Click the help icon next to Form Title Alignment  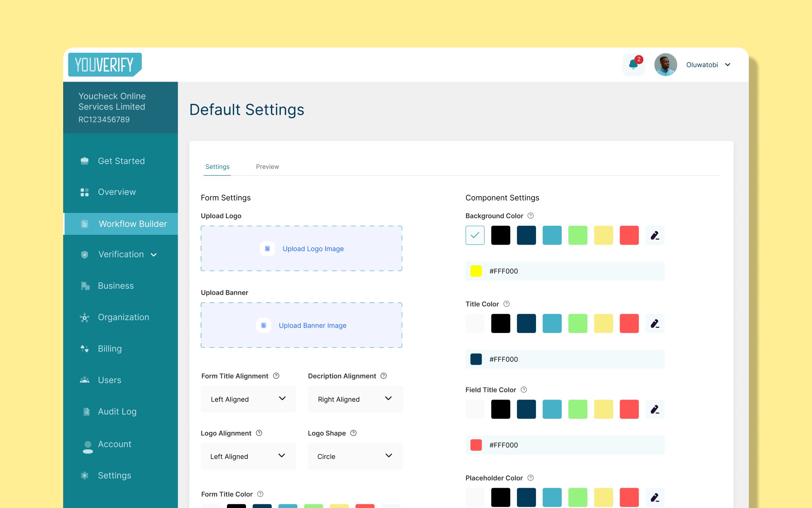(276, 376)
